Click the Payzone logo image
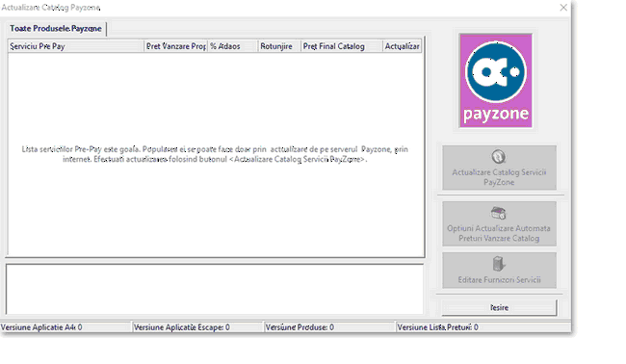The width and height of the screenshot is (626, 364). [495, 81]
